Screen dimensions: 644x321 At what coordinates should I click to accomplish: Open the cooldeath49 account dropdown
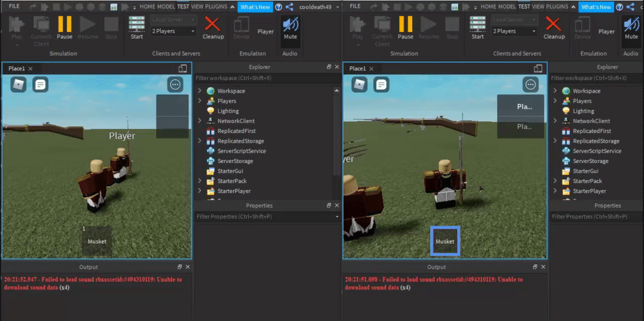(319, 7)
